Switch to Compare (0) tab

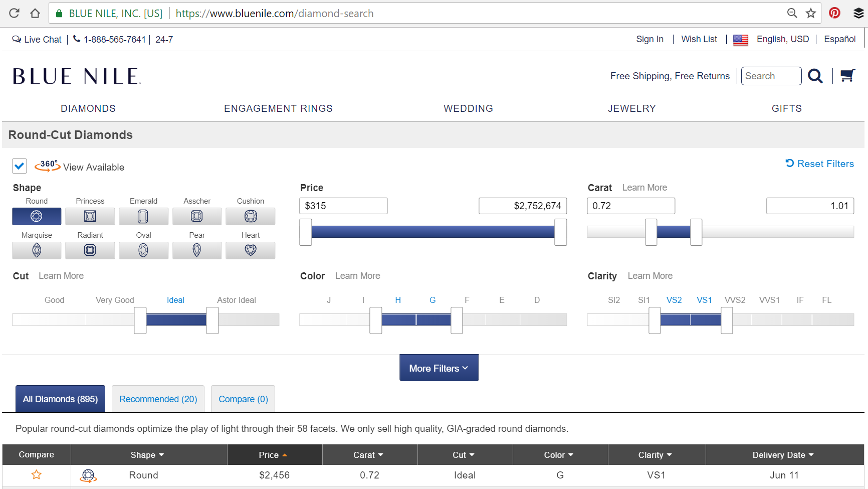243,399
